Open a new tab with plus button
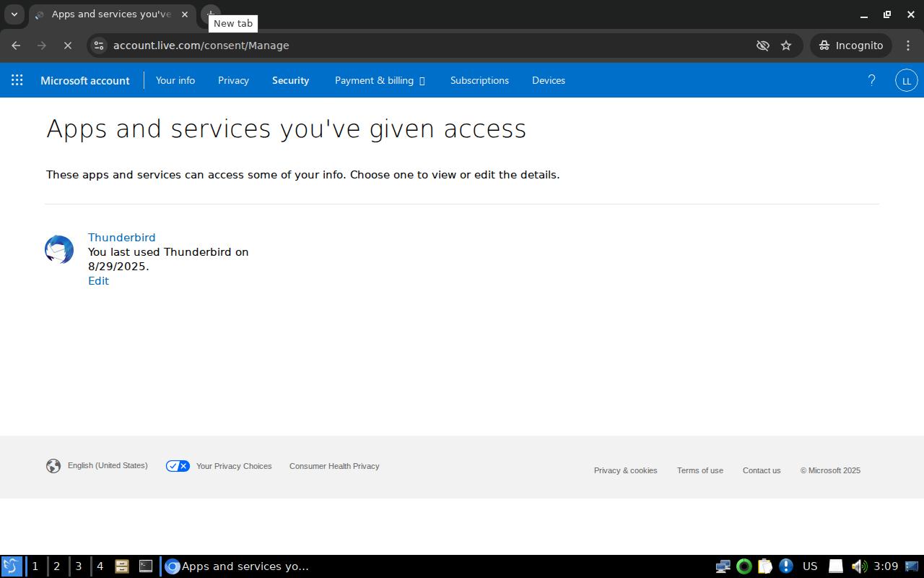This screenshot has width=924, height=578. (x=210, y=14)
